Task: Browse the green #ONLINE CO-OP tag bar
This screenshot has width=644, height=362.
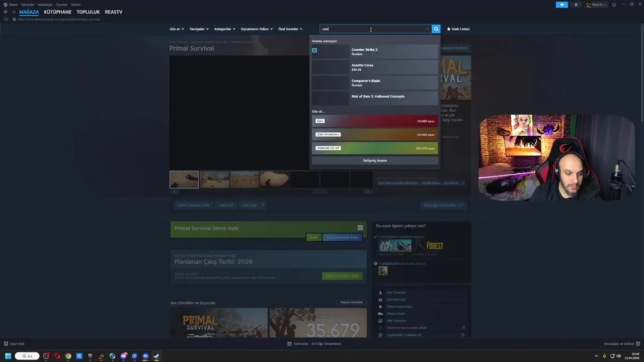Action: 375,148
